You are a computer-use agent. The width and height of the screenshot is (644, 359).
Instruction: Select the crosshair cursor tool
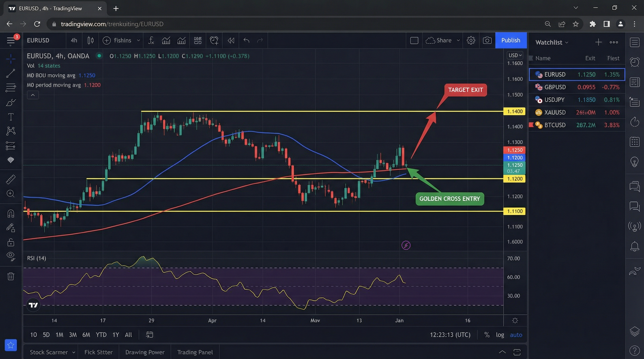[x=10, y=59]
